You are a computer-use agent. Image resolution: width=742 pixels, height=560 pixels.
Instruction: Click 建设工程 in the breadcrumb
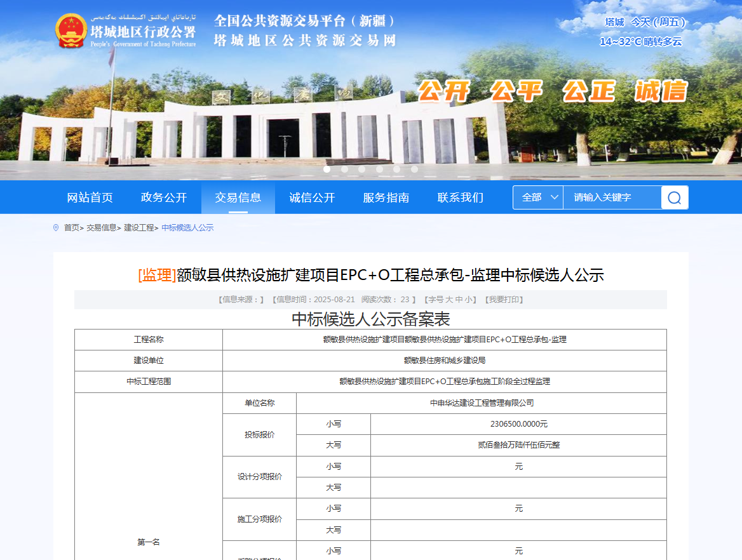coord(138,227)
